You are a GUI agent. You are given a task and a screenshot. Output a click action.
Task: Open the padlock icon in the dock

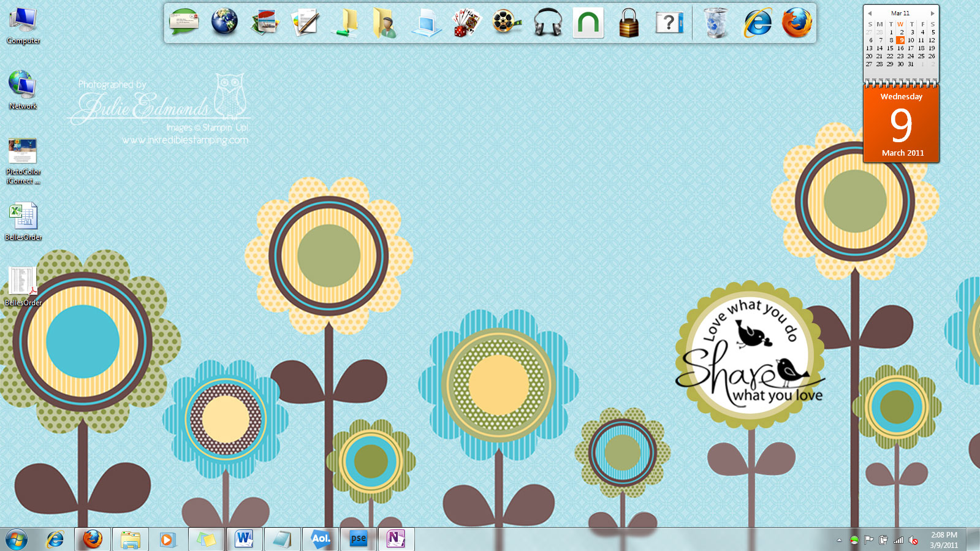(x=628, y=25)
